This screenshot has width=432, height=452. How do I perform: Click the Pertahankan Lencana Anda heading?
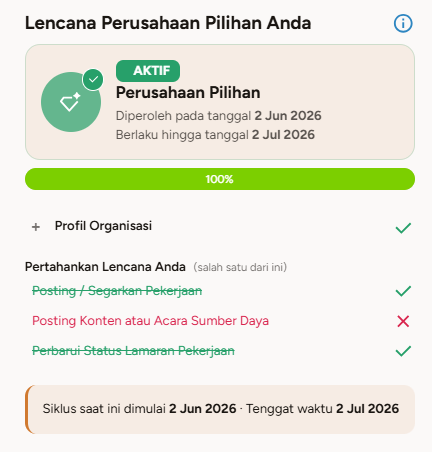(105, 267)
